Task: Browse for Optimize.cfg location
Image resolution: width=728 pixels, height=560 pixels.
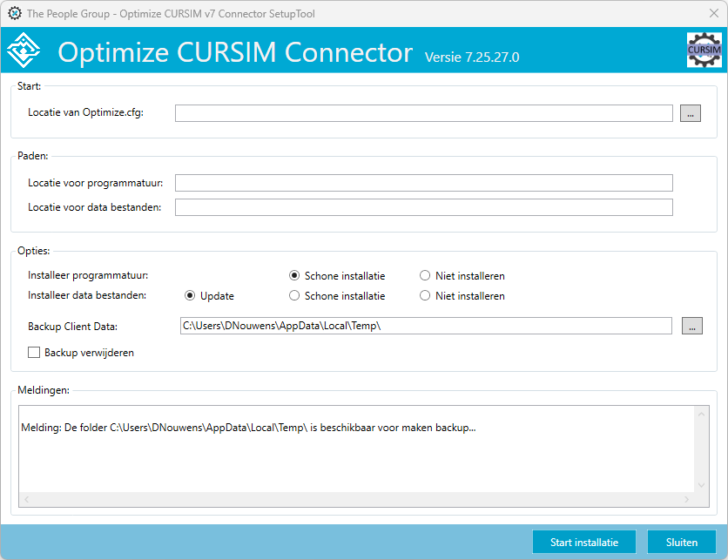Action: [x=691, y=113]
